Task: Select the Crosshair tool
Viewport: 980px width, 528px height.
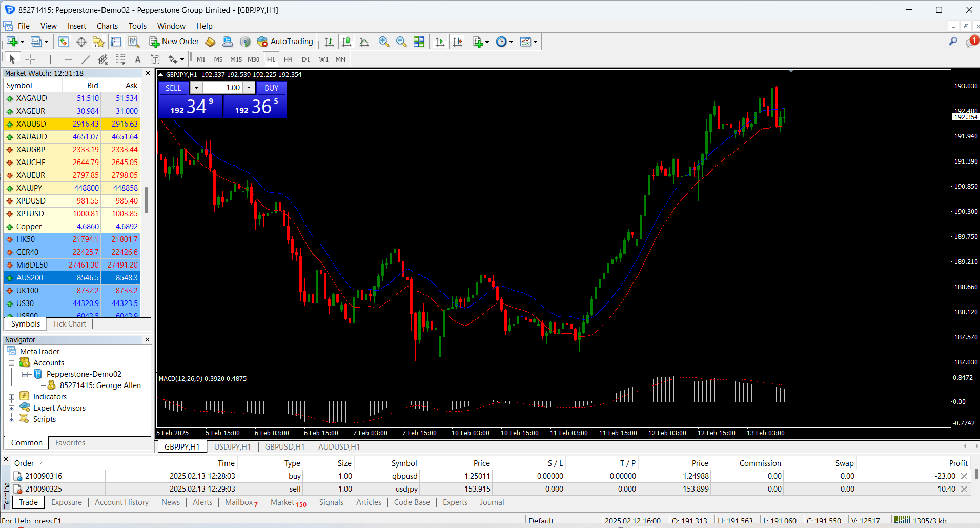Action: click(30, 59)
